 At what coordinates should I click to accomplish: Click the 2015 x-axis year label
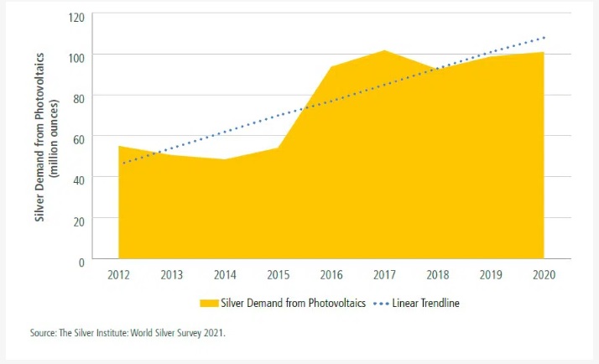point(279,273)
